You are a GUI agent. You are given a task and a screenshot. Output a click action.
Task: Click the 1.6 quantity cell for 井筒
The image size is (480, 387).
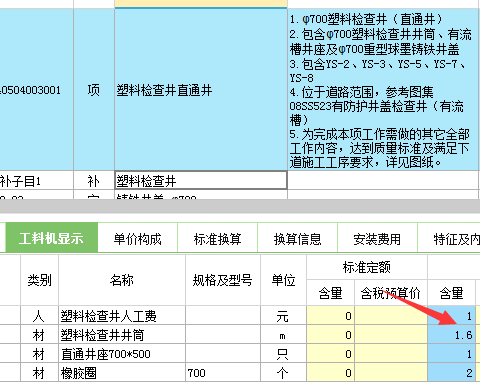tap(451, 334)
